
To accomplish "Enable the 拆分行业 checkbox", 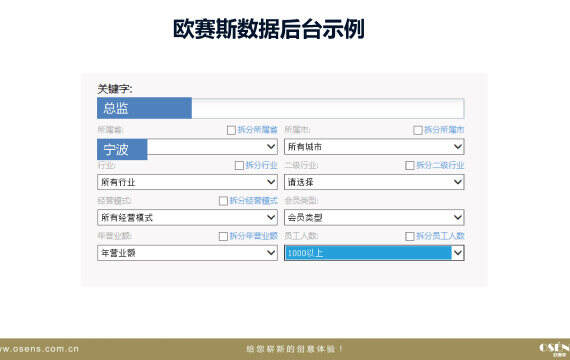I will point(239,165).
